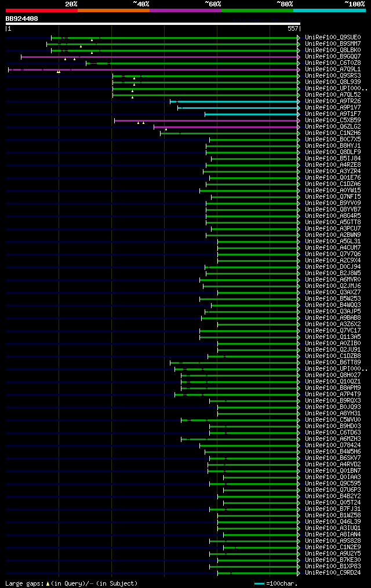371x588 pixels.
Task: Open hit UniRef100_Q8LBK0
Action: [x=333, y=50]
